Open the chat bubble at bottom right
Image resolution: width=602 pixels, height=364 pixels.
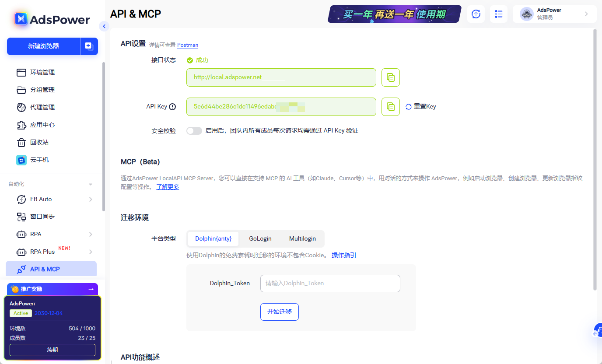(597, 330)
